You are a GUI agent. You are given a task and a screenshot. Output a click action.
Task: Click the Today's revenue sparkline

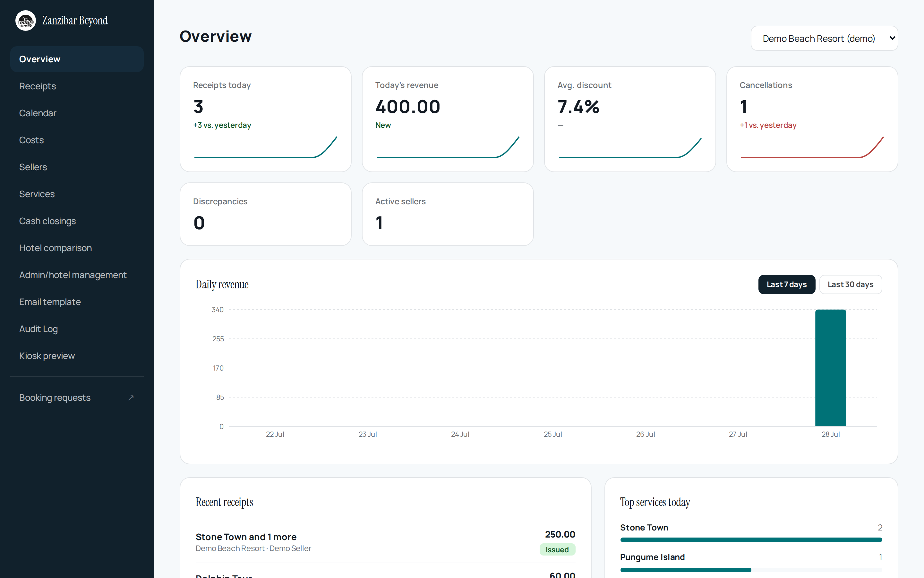coord(448,147)
